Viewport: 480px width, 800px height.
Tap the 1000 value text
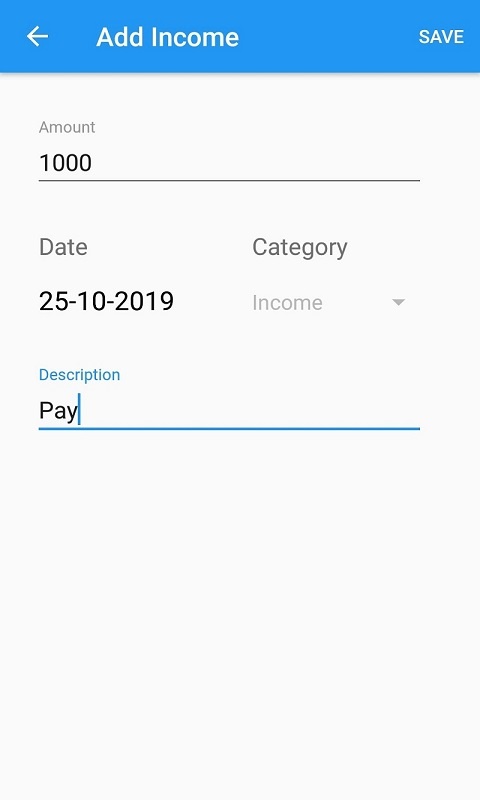point(65,163)
